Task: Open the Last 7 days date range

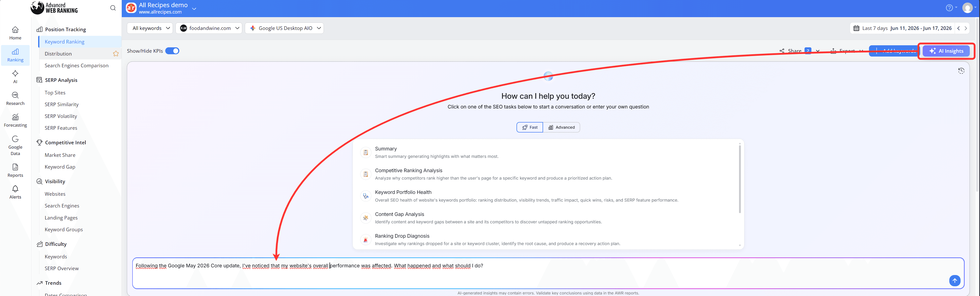Action: coord(902,28)
